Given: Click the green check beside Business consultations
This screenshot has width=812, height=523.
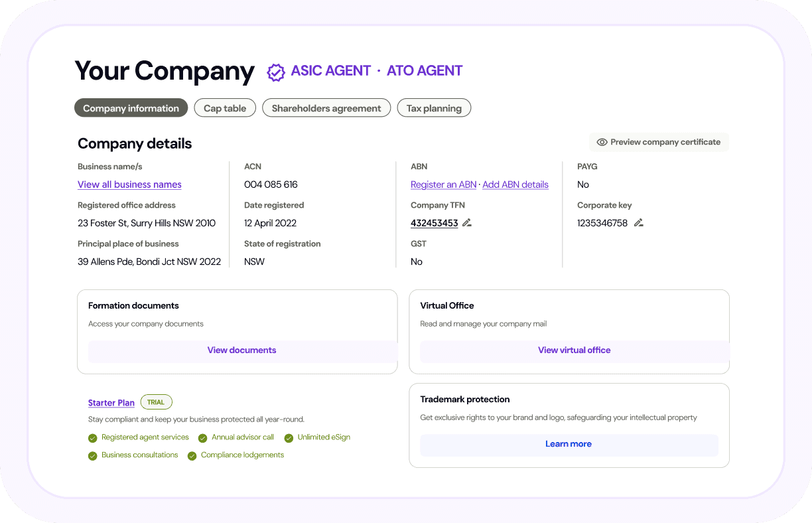Looking at the screenshot, I should (93, 456).
